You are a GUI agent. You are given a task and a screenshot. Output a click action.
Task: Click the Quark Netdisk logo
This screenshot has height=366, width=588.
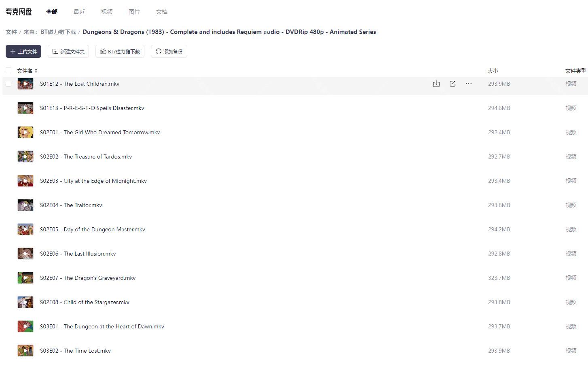click(19, 12)
